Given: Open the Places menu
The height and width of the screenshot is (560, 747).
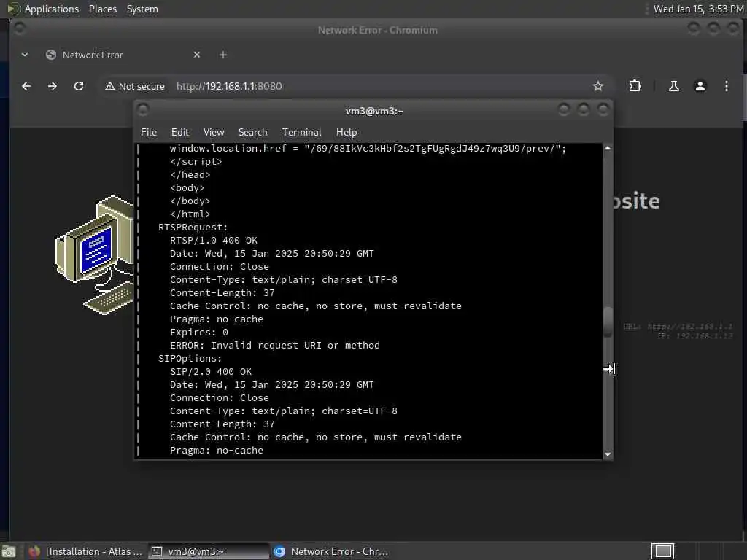Looking at the screenshot, I should click(x=103, y=9).
